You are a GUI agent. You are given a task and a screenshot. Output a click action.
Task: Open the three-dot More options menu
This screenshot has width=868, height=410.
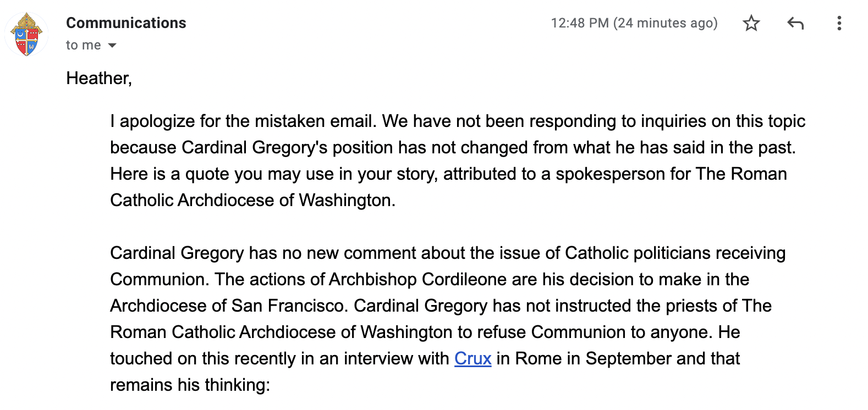pyautogui.click(x=839, y=23)
